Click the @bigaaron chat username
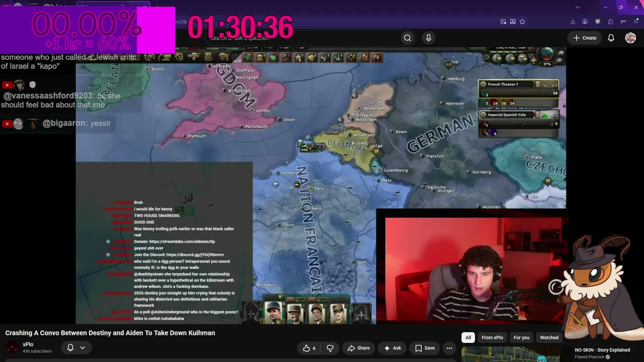Image resolution: width=644 pixels, height=362 pixels. [65, 123]
